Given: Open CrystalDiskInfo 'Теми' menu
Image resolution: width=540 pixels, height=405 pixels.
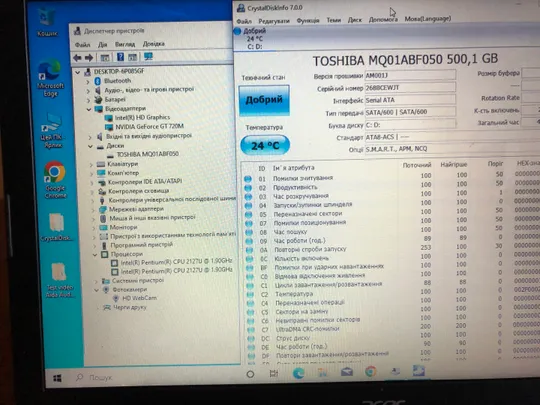Looking at the screenshot, I should [x=334, y=20].
